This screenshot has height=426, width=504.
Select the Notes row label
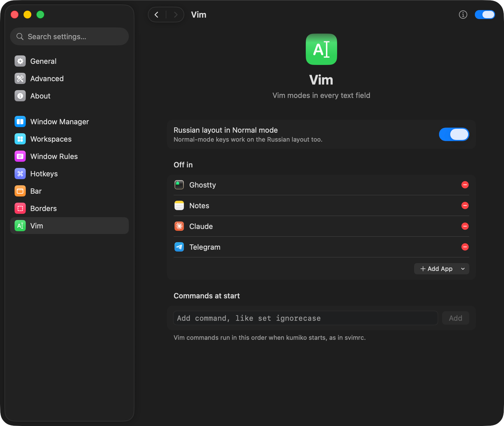click(199, 206)
